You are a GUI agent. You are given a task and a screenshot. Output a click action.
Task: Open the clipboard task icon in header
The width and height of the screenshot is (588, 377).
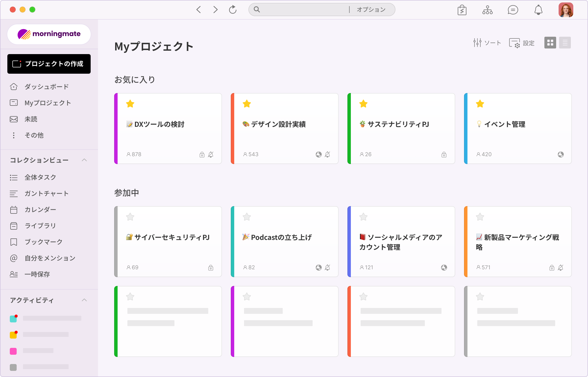[462, 10]
